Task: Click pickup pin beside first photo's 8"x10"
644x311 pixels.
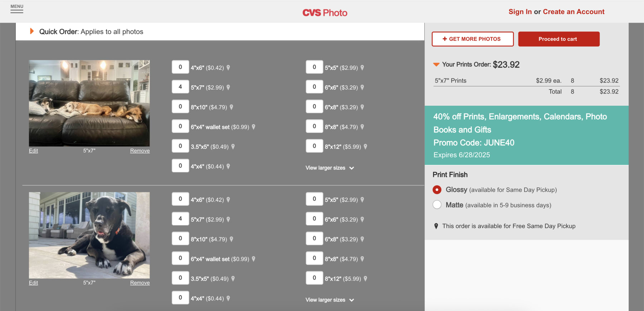Action: click(231, 107)
